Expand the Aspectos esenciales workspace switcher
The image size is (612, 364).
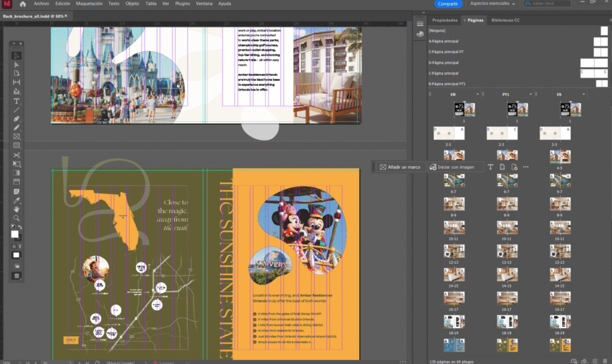coord(492,4)
